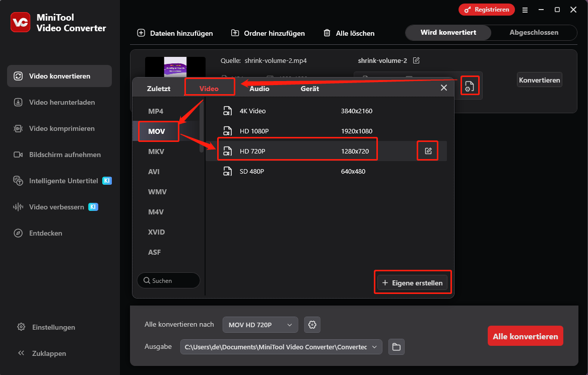Click the folder-plus icon of Ordner hinzufügen
This screenshot has width=588, height=375.
235,33
